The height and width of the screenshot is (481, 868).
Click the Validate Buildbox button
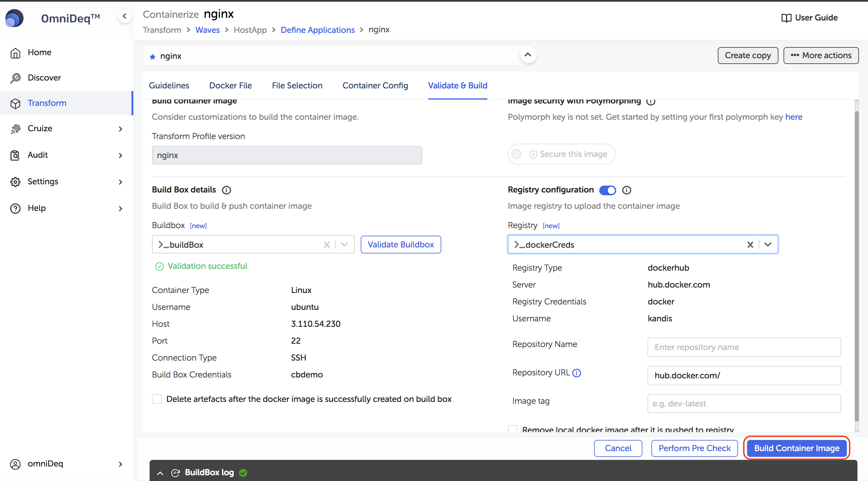click(x=401, y=245)
